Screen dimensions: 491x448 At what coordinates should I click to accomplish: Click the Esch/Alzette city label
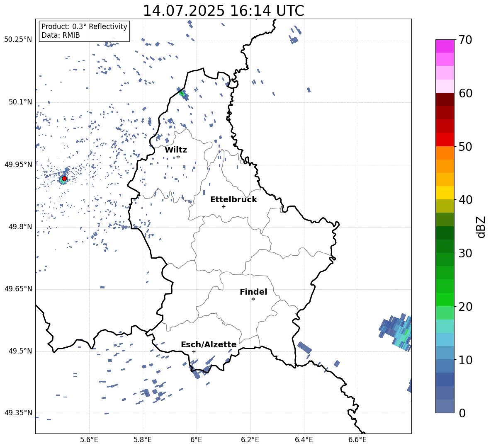point(209,345)
